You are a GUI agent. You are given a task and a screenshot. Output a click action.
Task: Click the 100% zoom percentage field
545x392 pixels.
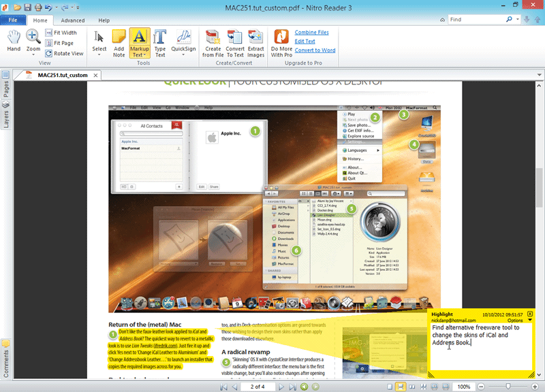click(x=463, y=387)
